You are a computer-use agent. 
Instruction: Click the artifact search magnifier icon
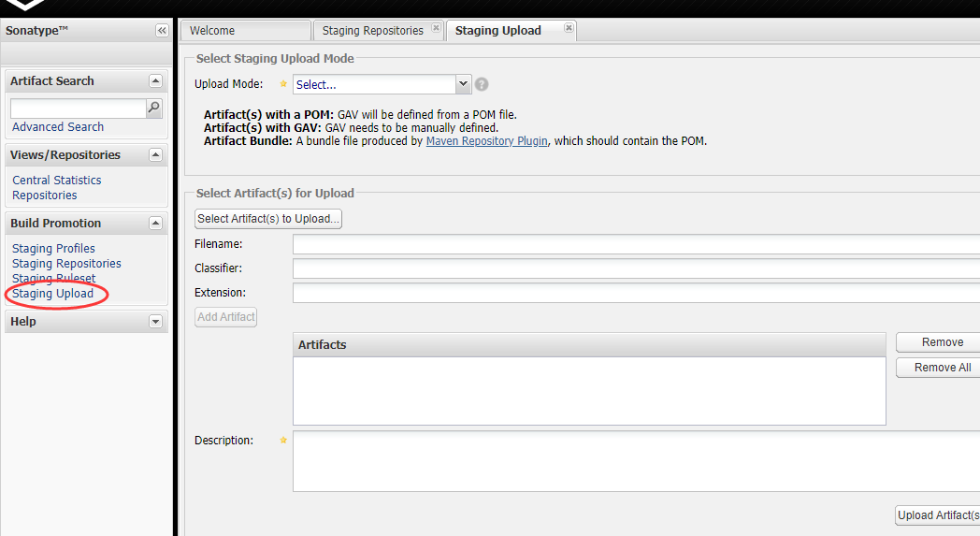point(153,109)
